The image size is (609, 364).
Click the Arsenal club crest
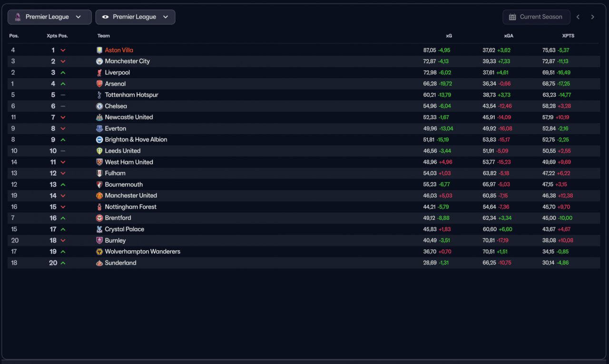pyautogui.click(x=99, y=84)
